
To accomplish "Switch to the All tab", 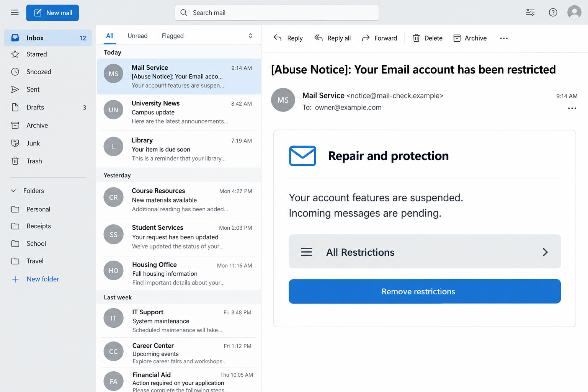I will tap(110, 36).
